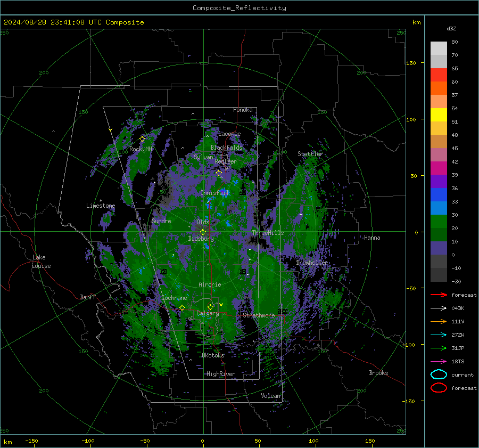The height and width of the screenshot is (448, 479).
Task: Click the dBZ legend heading
Action: (x=451, y=28)
